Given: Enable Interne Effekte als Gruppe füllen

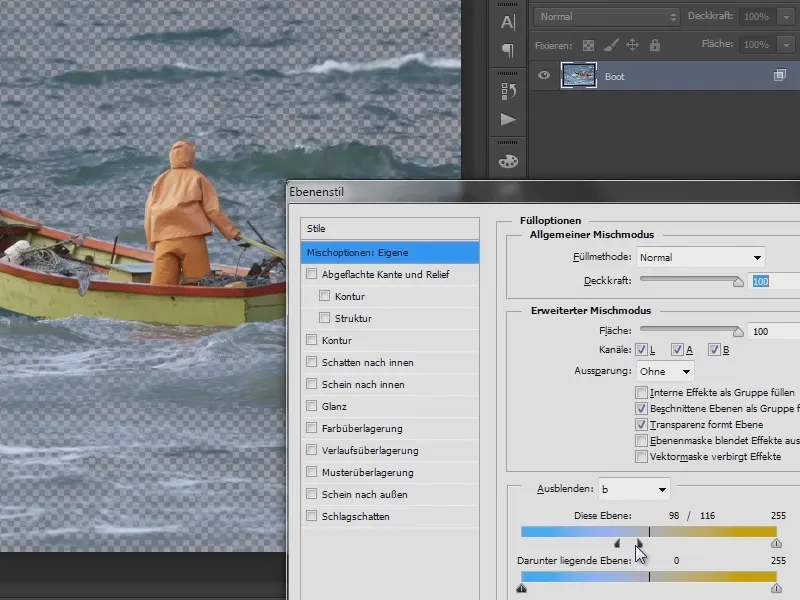Looking at the screenshot, I should 641,392.
